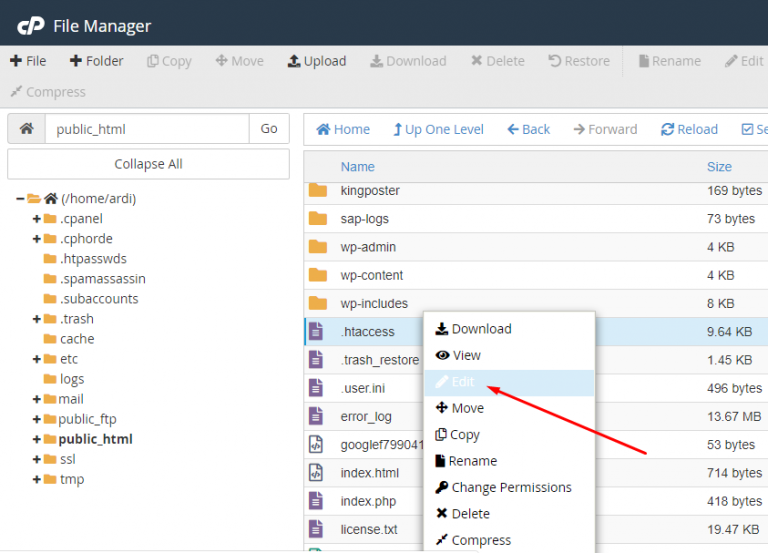Click the path input field public_html
Screen dimensions: 768x553
146,129
